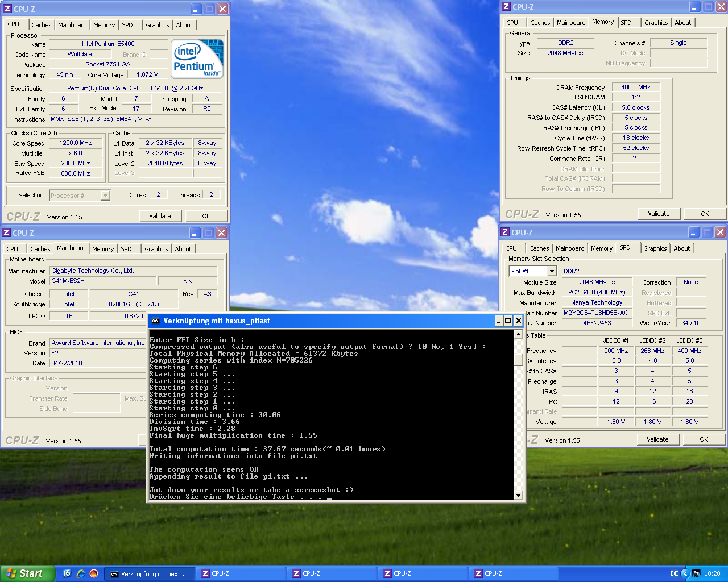Select the first CPU-Z taskbar button
This screenshot has height=582, width=728.
point(241,574)
